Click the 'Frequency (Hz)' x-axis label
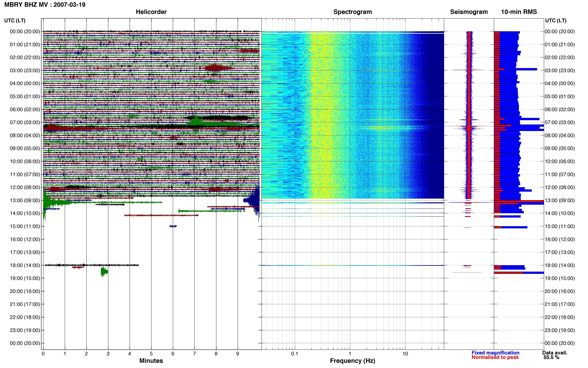 point(352,361)
